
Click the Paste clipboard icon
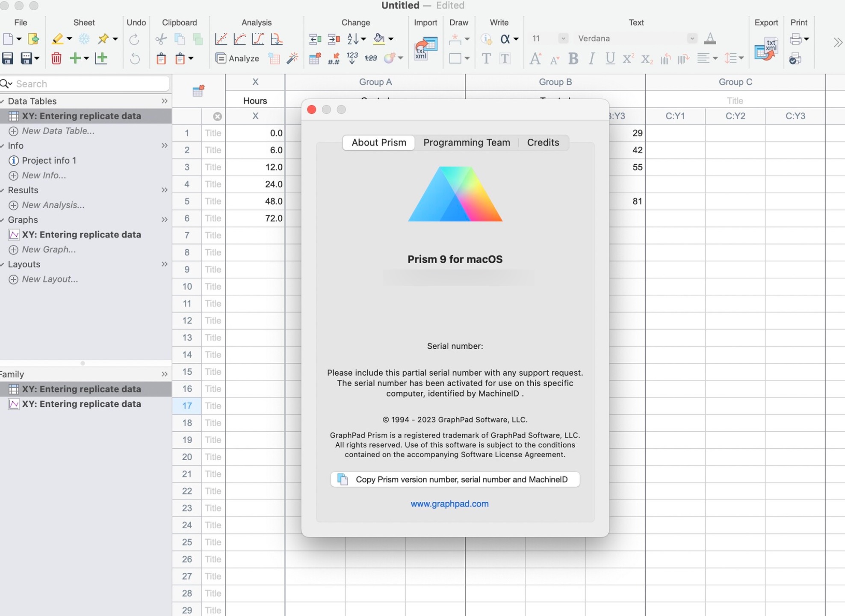click(x=161, y=58)
